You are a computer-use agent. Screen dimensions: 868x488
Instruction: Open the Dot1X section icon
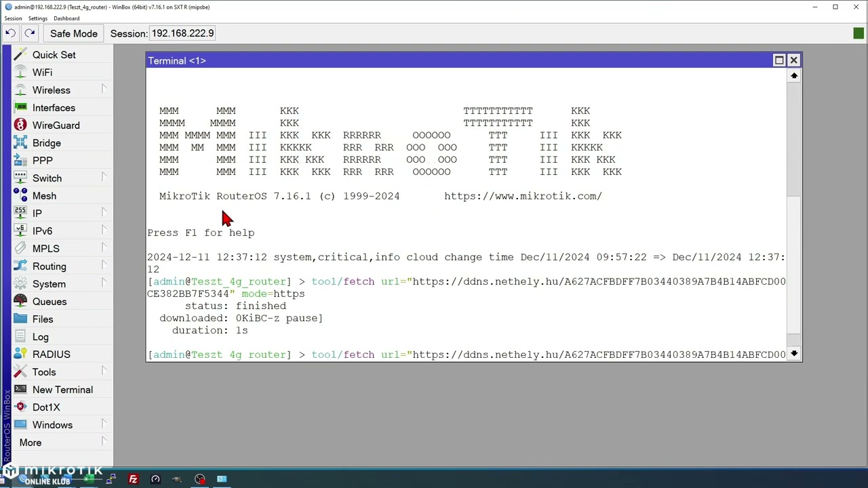point(20,407)
